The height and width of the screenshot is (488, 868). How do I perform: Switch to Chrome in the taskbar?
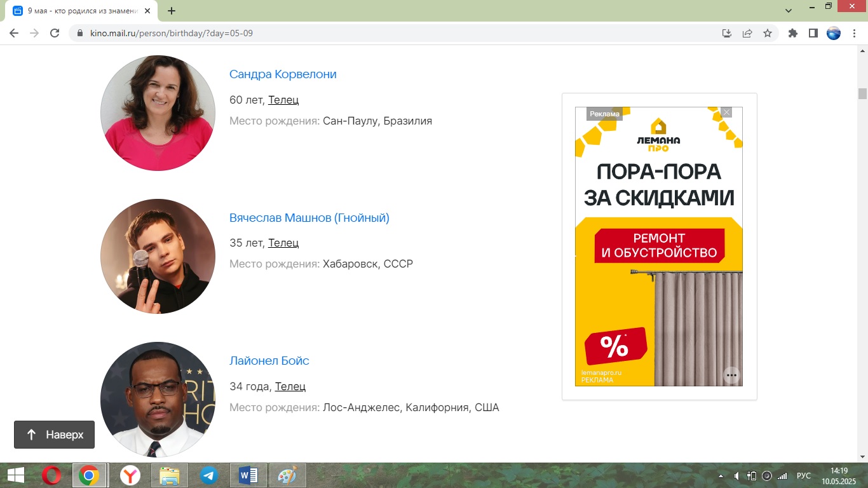click(x=89, y=475)
